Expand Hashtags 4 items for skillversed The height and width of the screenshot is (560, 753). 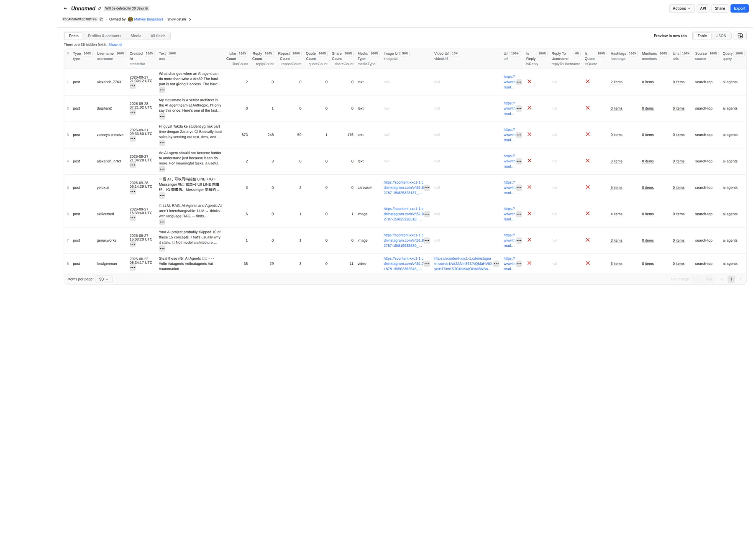coord(616,214)
